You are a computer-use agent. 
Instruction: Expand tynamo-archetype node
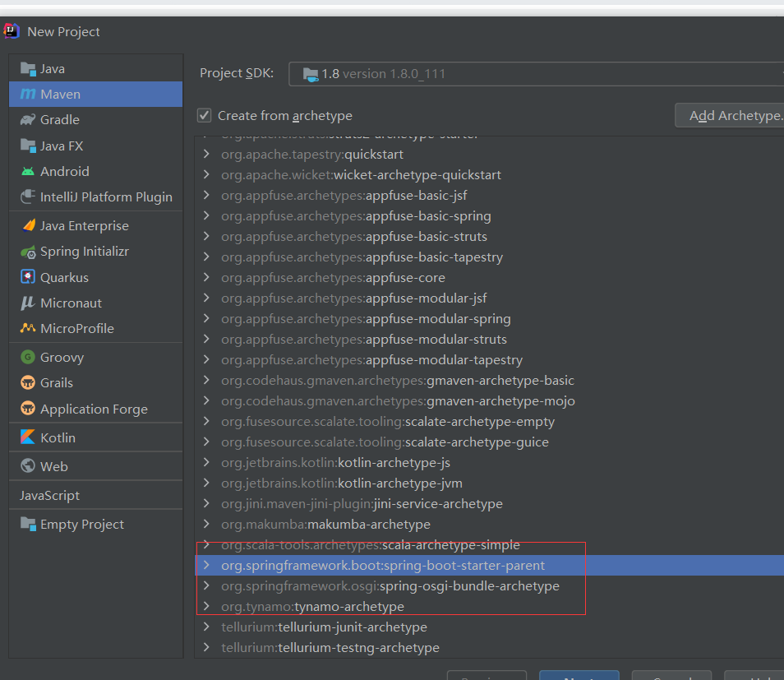tap(206, 607)
